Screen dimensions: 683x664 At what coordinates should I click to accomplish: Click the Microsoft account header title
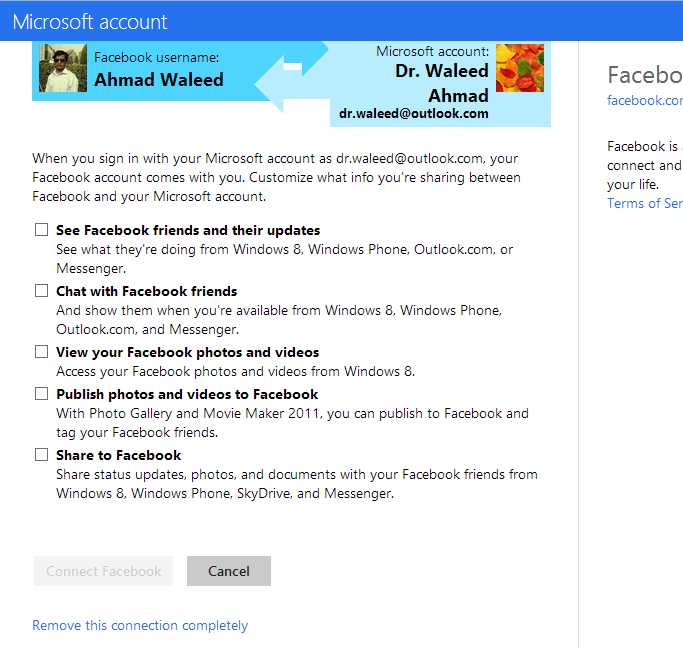coord(90,22)
